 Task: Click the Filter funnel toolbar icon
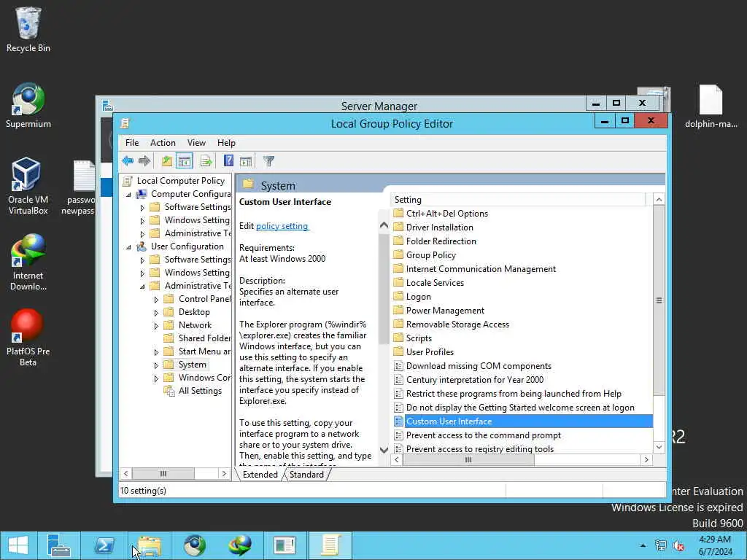point(268,161)
